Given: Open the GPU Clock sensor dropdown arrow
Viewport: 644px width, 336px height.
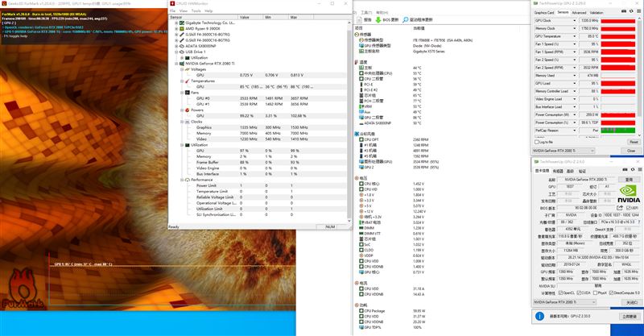Looking at the screenshot, I should coord(574,21).
